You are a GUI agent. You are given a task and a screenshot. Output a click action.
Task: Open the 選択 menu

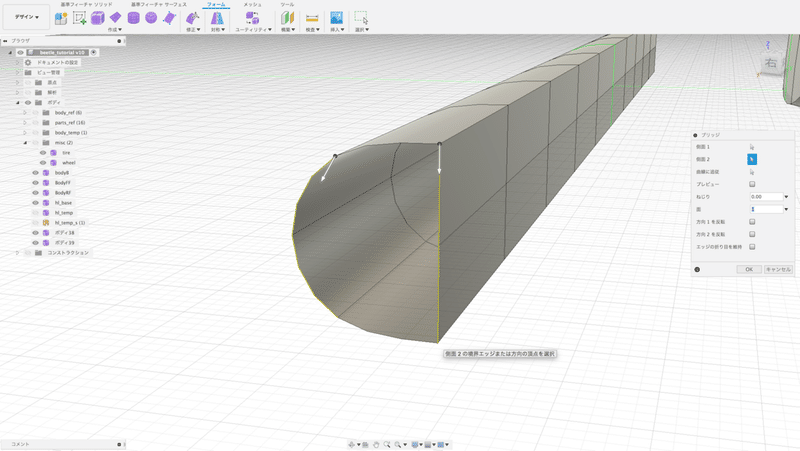click(x=362, y=30)
